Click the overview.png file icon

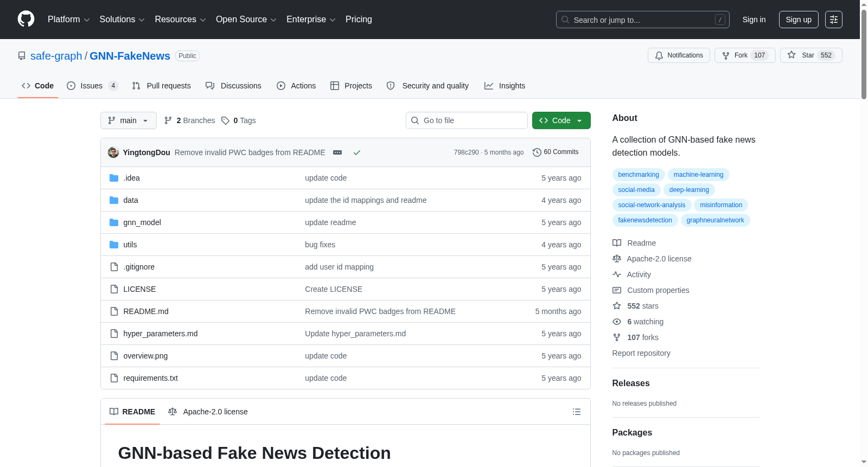pyautogui.click(x=114, y=356)
